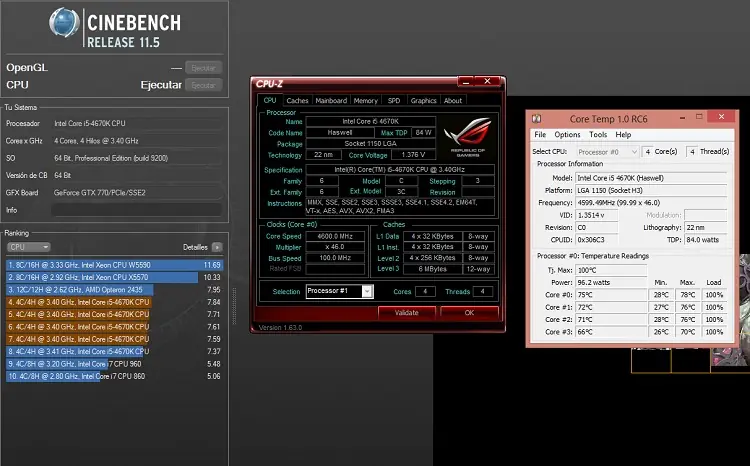This screenshot has width=750, height=466.
Task: Click the Power value 96.2 watts
Action: pyautogui.click(x=611, y=282)
